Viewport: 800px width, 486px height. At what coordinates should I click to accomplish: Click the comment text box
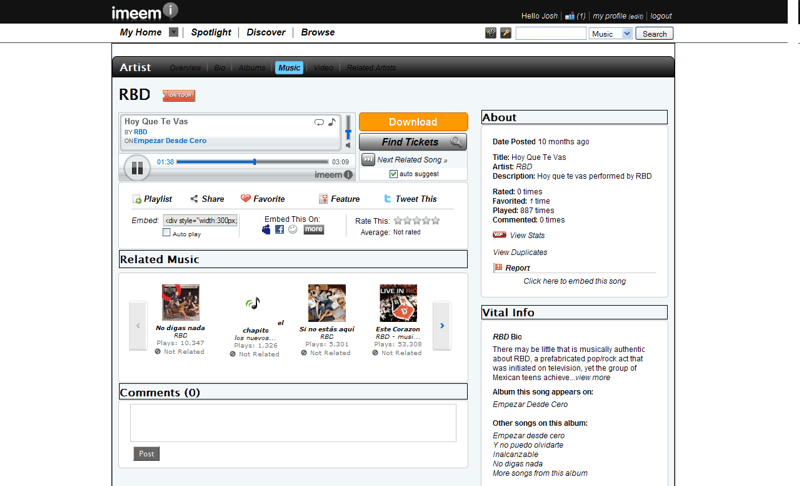(293, 423)
